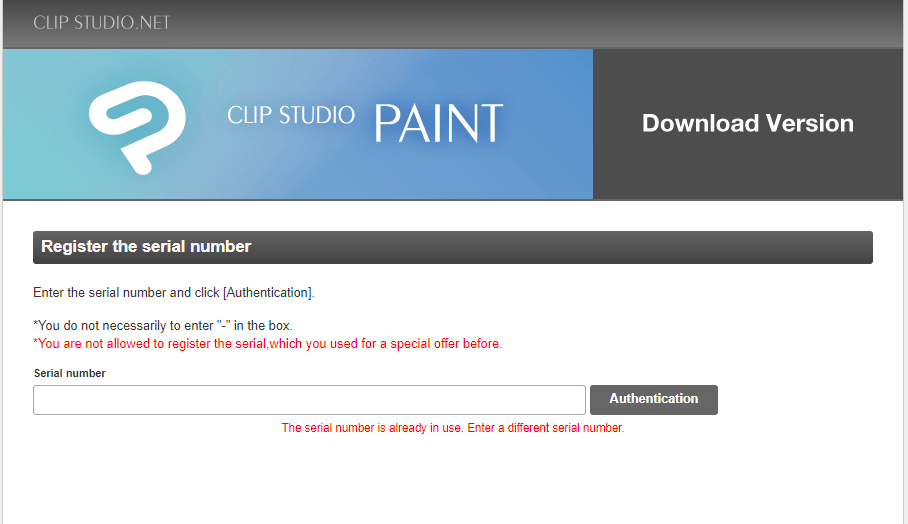Click the hyphen entry note text

pos(163,326)
